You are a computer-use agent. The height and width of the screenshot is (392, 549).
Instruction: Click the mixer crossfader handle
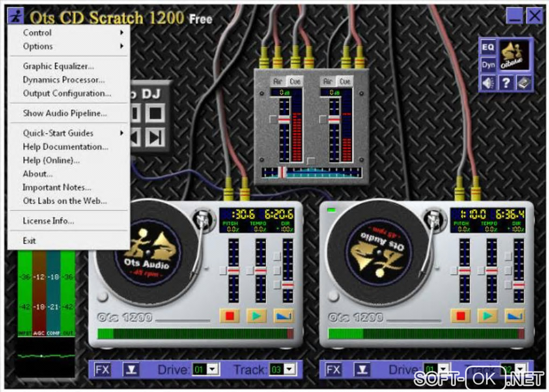point(282,172)
